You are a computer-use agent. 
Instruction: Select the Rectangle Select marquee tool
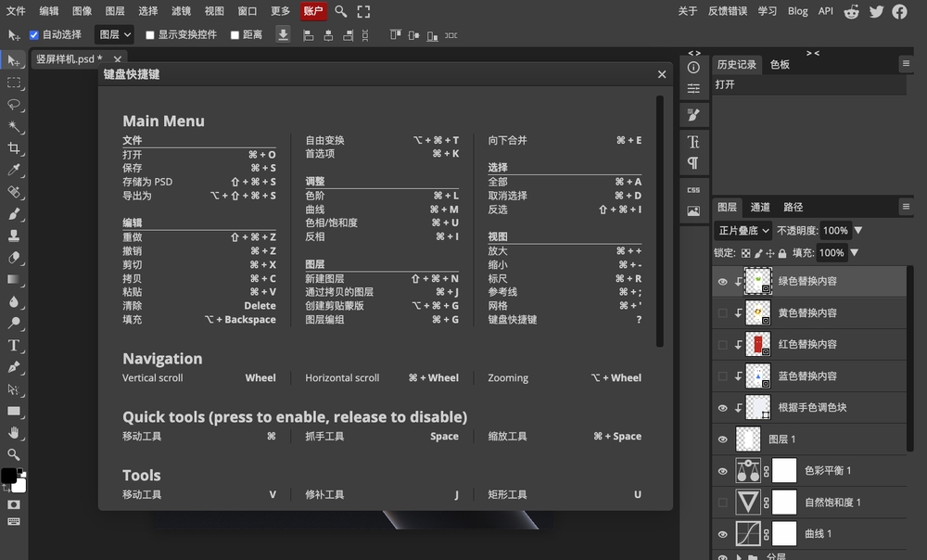pos(14,83)
